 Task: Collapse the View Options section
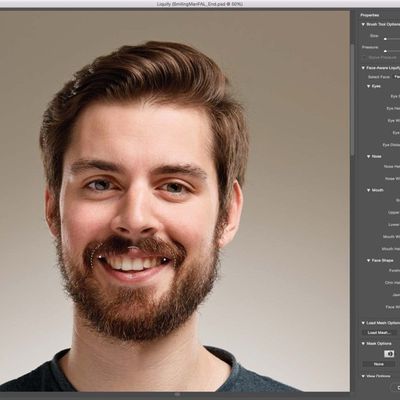pyautogui.click(x=363, y=376)
